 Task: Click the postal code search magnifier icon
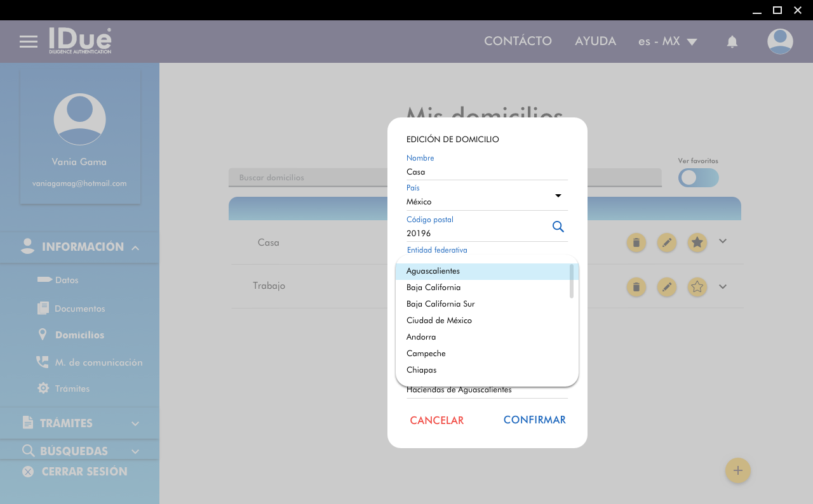click(558, 227)
